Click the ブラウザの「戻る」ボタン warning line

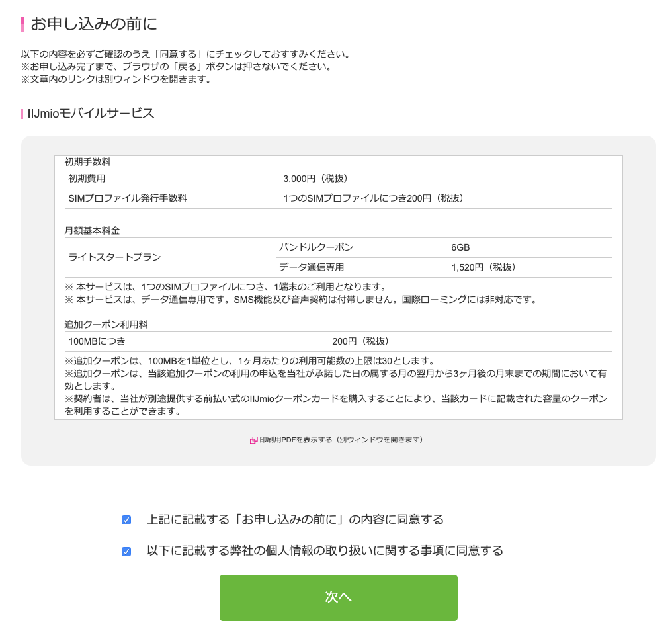(x=177, y=67)
